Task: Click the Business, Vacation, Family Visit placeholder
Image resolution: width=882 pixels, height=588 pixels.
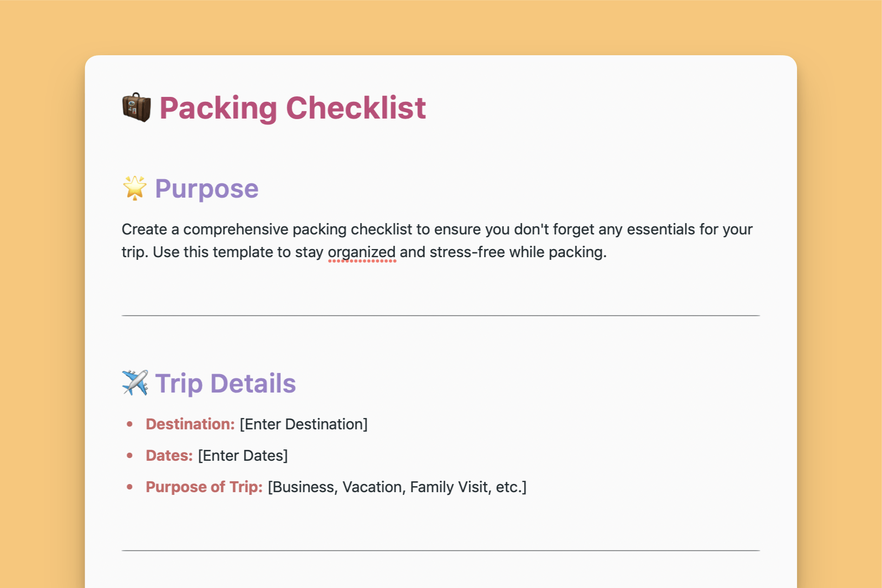Action: coord(397,487)
